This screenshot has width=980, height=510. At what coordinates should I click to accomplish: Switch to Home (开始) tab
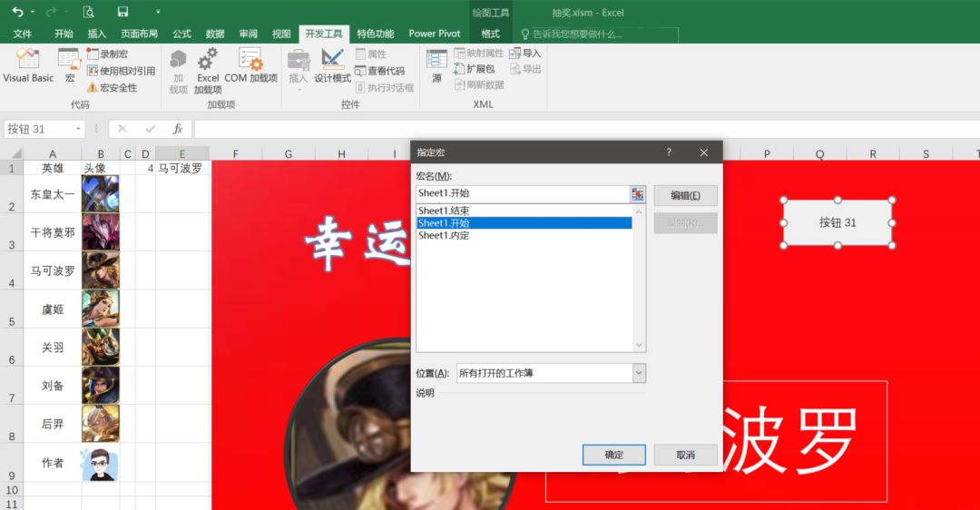[x=64, y=34]
